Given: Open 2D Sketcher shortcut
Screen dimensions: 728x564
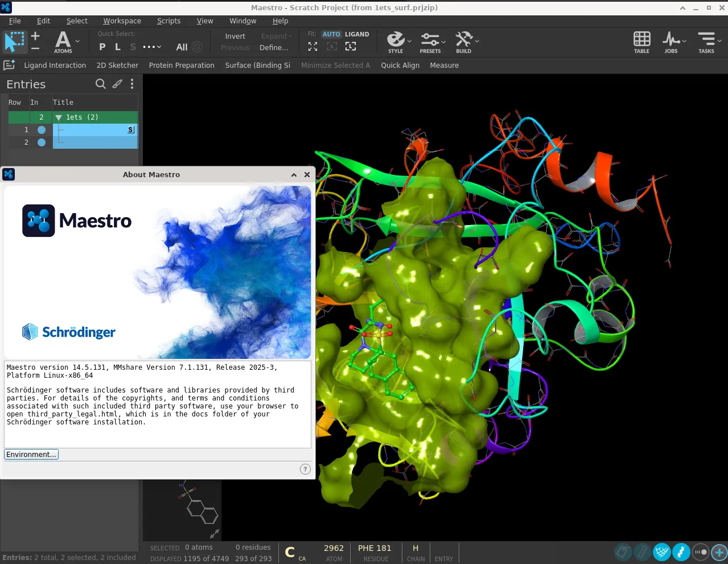Looking at the screenshot, I should click(117, 66).
